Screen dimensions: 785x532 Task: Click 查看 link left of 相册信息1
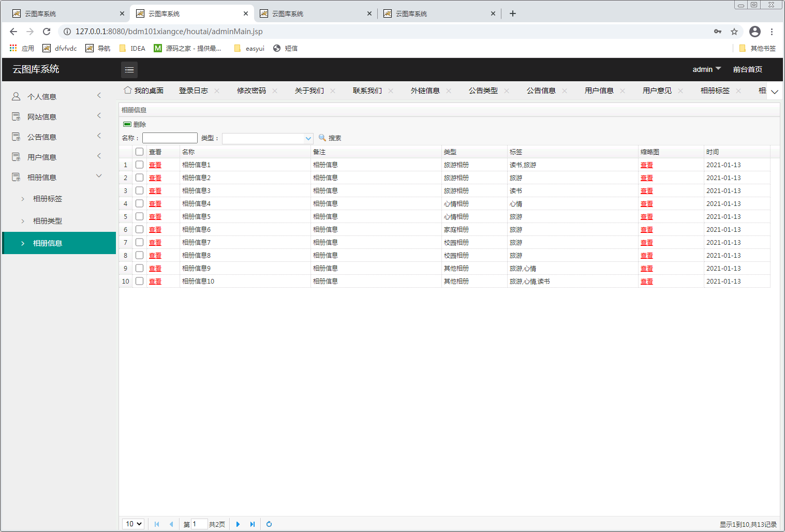155,165
